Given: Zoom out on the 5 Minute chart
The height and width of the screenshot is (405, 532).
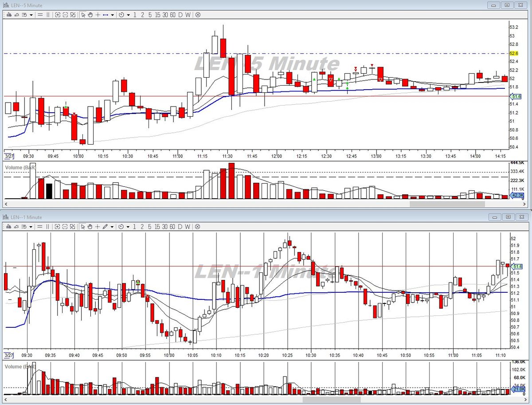Looking at the screenshot, I should point(65,15).
